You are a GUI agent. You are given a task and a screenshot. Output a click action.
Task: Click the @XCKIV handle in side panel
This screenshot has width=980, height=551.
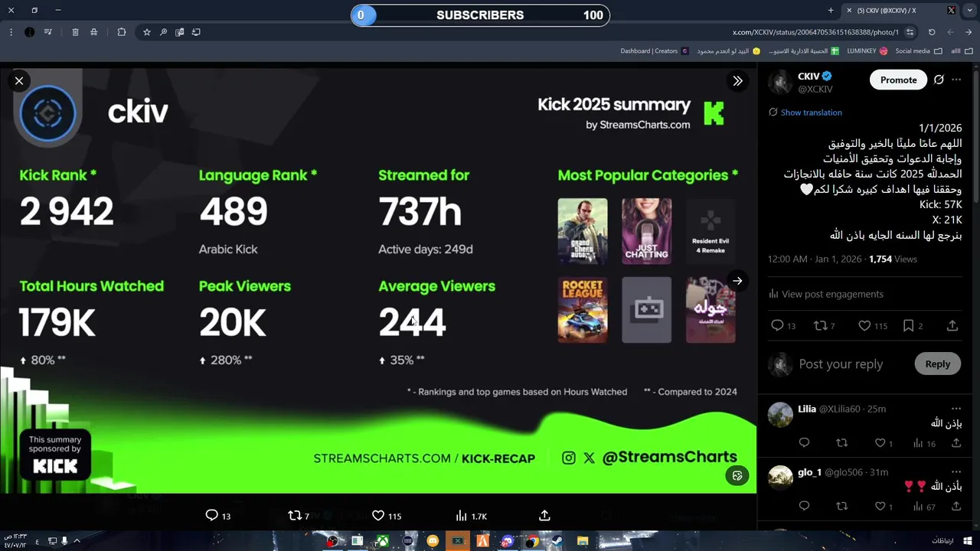pos(815,90)
